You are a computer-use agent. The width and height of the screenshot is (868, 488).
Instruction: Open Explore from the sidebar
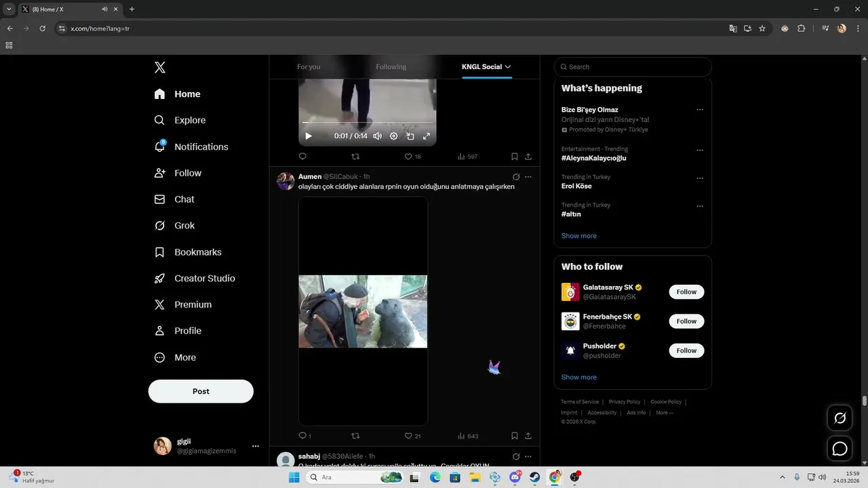point(180,120)
